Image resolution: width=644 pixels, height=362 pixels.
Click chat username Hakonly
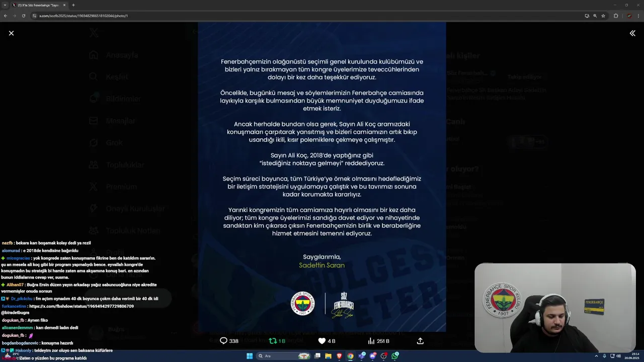pyautogui.click(x=23, y=350)
